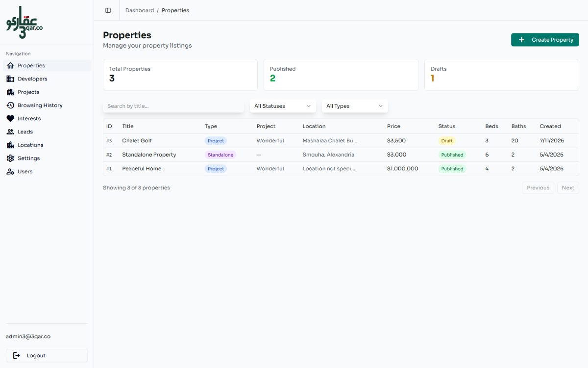
Task: Focus the Search by title field
Action: (173, 106)
